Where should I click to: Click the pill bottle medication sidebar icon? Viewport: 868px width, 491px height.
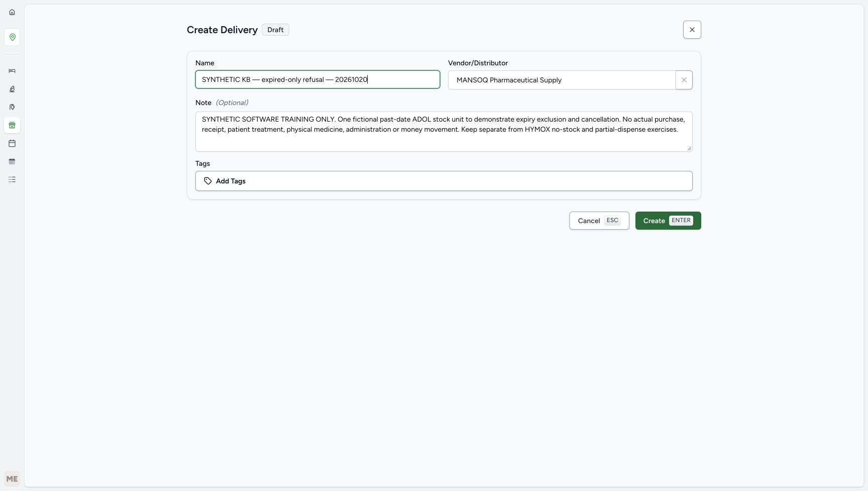click(x=12, y=107)
